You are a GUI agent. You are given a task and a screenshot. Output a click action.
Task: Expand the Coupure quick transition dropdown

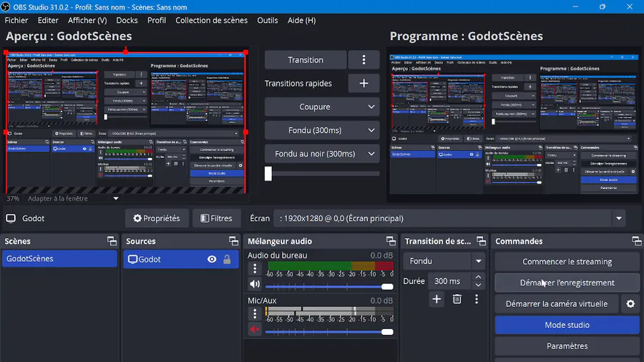click(371, 107)
